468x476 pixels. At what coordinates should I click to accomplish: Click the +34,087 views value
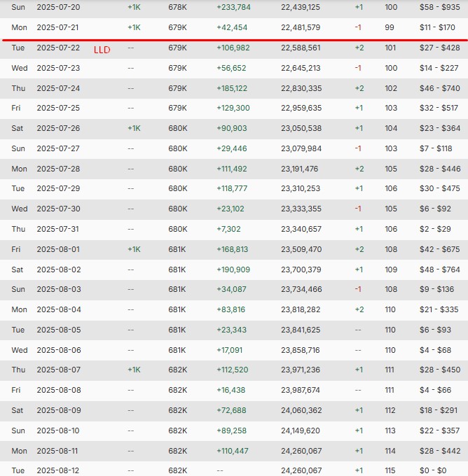coord(231,289)
